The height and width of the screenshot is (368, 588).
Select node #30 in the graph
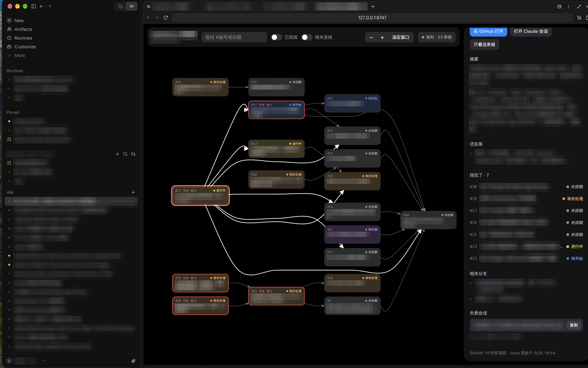click(x=428, y=220)
